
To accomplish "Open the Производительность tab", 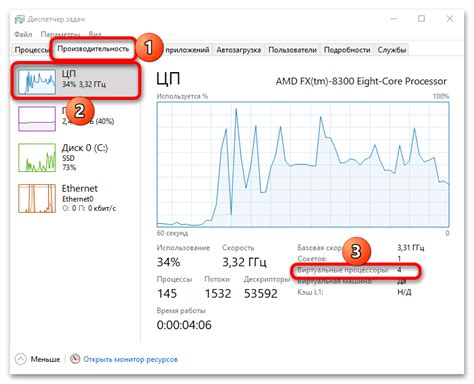I will click(x=93, y=49).
